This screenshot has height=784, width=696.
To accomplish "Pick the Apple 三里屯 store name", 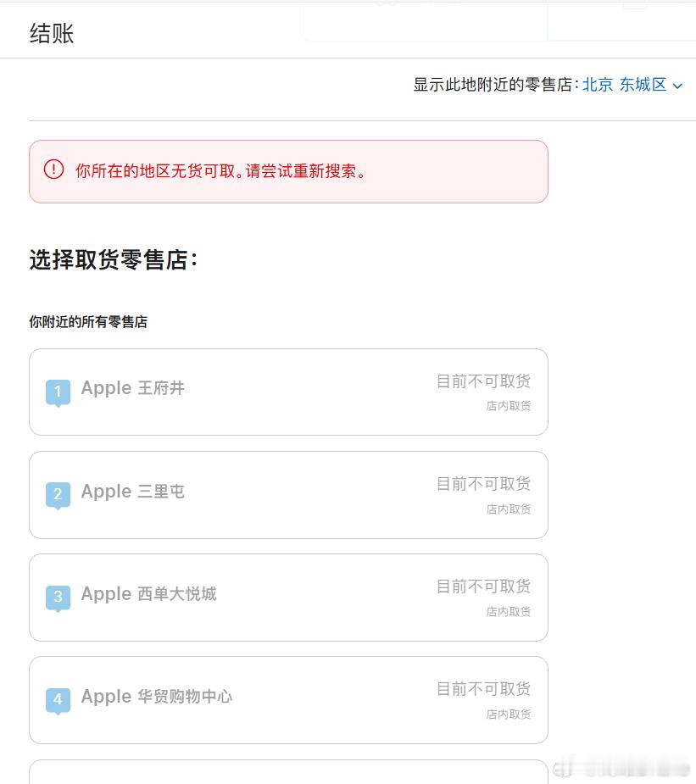I will (x=132, y=492).
